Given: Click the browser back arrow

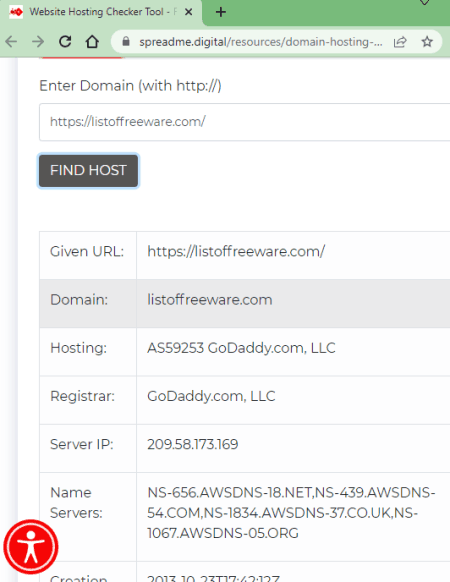Looking at the screenshot, I should [11, 42].
